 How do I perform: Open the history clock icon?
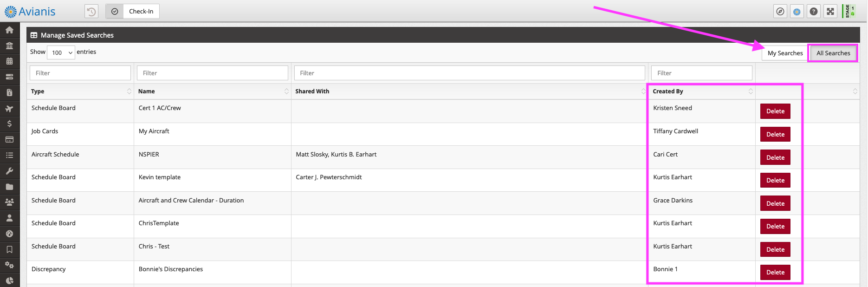91,12
